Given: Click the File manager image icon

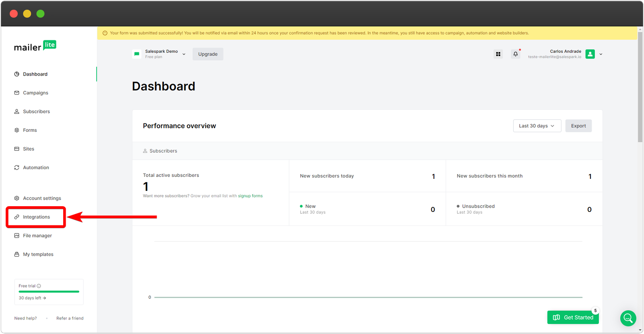Looking at the screenshot, I should pyautogui.click(x=17, y=236).
